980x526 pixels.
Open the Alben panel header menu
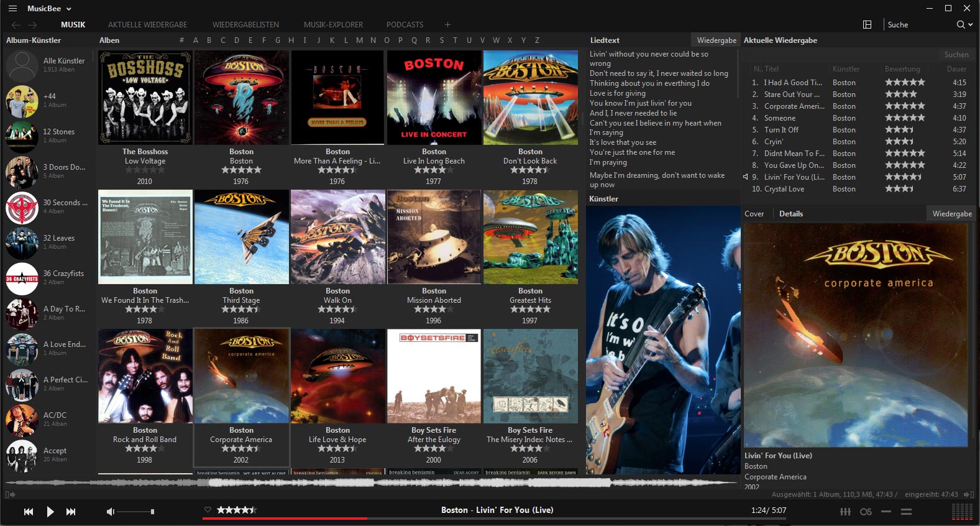[x=109, y=40]
